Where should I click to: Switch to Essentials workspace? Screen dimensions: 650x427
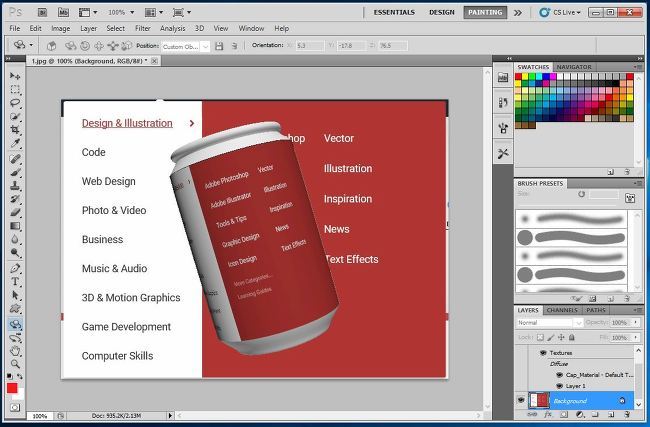(394, 12)
